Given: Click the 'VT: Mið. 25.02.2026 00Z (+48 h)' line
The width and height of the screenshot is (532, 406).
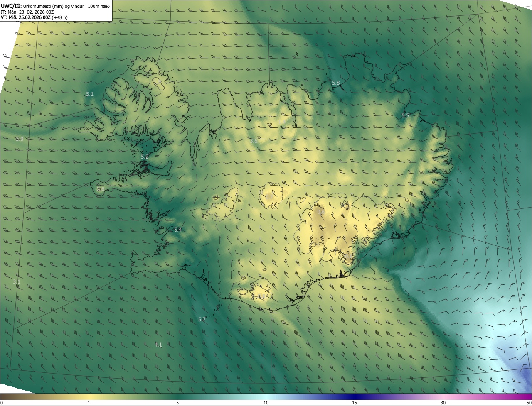Looking at the screenshot, I should tap(34, 17).
